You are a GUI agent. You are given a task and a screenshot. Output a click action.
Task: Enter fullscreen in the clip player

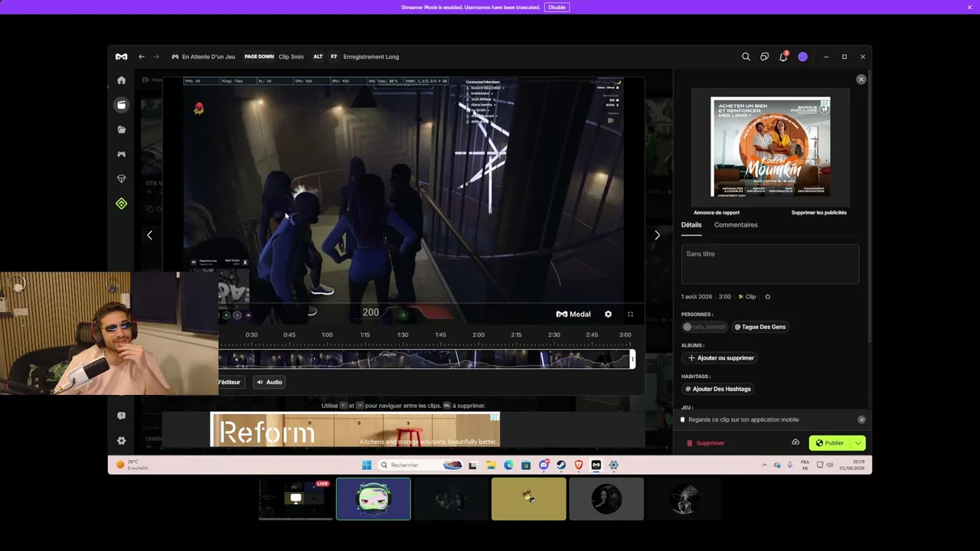(630, 314)
